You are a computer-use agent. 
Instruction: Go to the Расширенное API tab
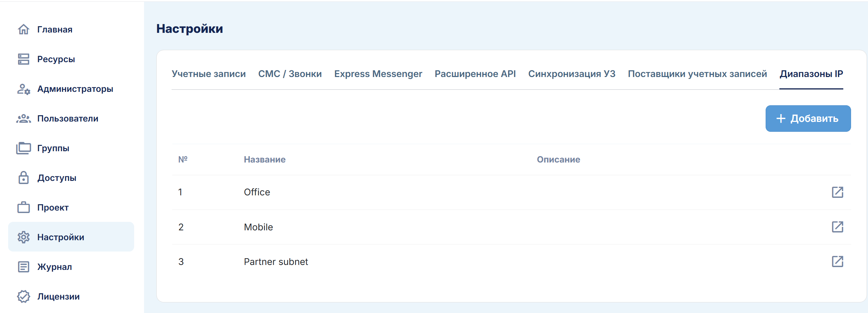(475, 74)
